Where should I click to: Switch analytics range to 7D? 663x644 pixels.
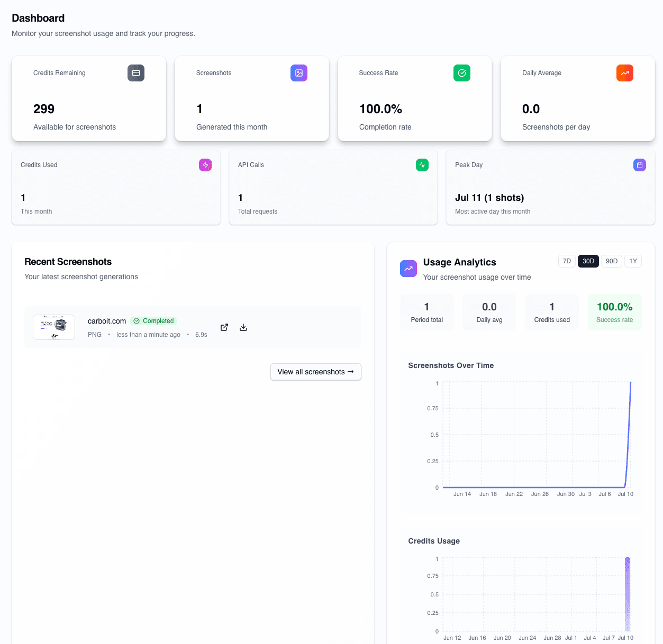point(567,261)
